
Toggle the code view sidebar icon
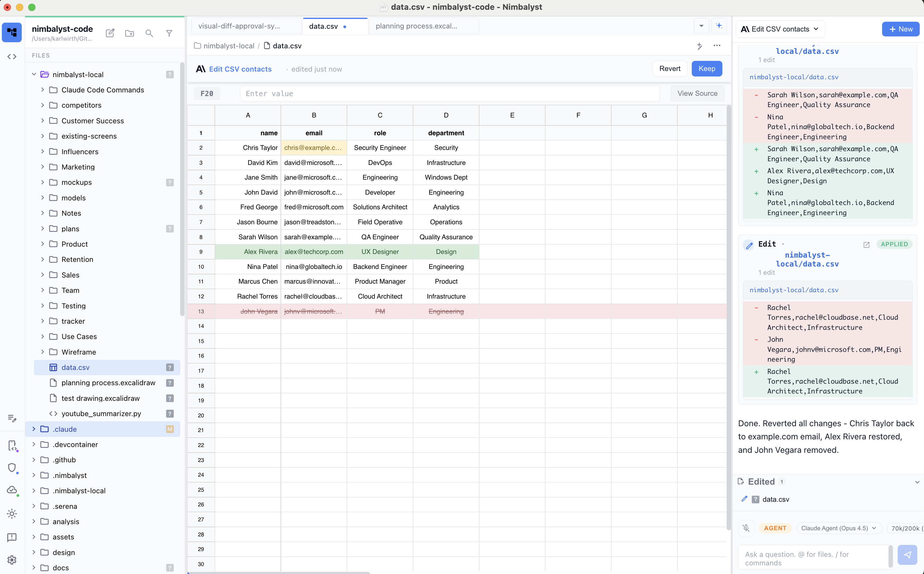(x=12, y=57)
